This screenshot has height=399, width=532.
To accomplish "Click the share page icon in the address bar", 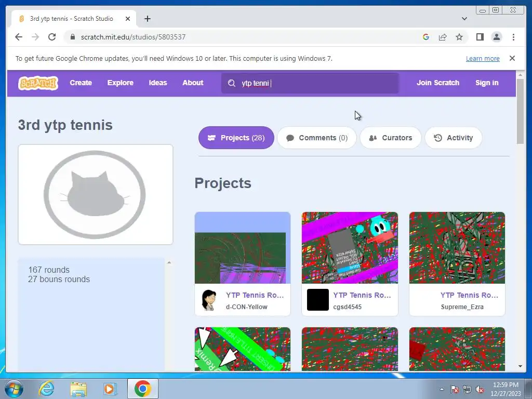I will tap(443, 37).
